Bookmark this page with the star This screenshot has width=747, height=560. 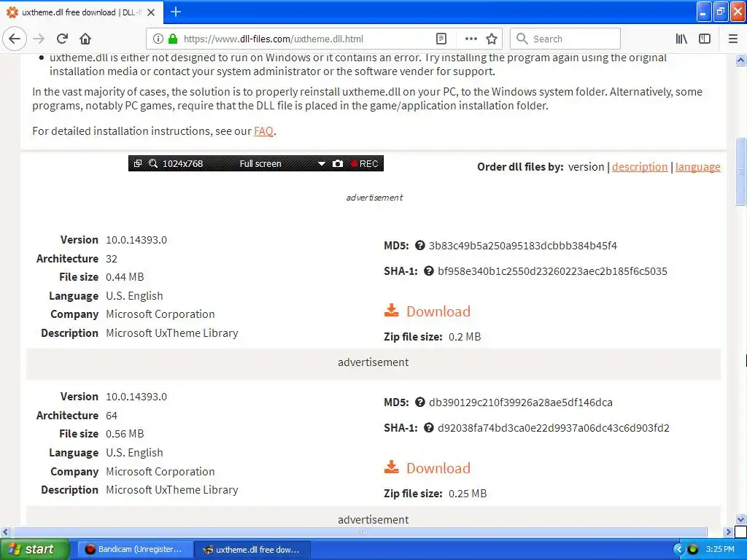pos(492,39)
